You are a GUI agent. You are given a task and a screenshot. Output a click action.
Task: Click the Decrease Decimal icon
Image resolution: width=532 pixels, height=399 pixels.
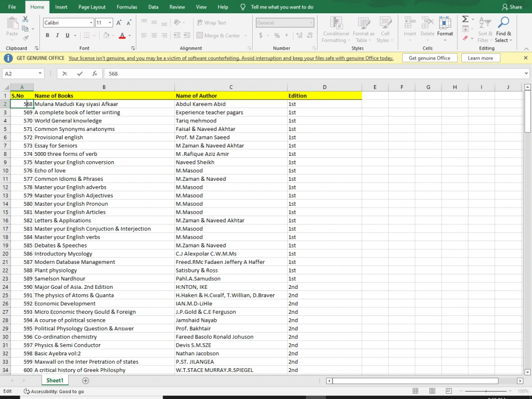(310, 35)
